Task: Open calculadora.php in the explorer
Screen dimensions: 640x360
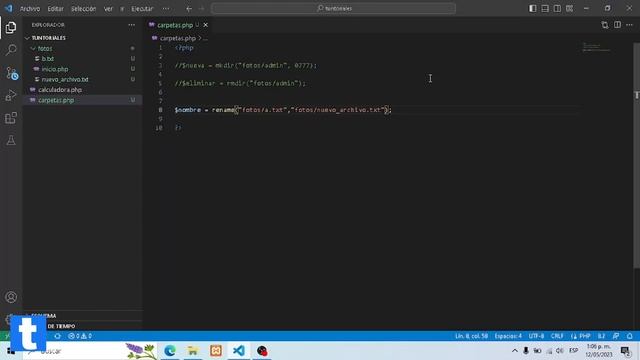Action: pos(60,90)
